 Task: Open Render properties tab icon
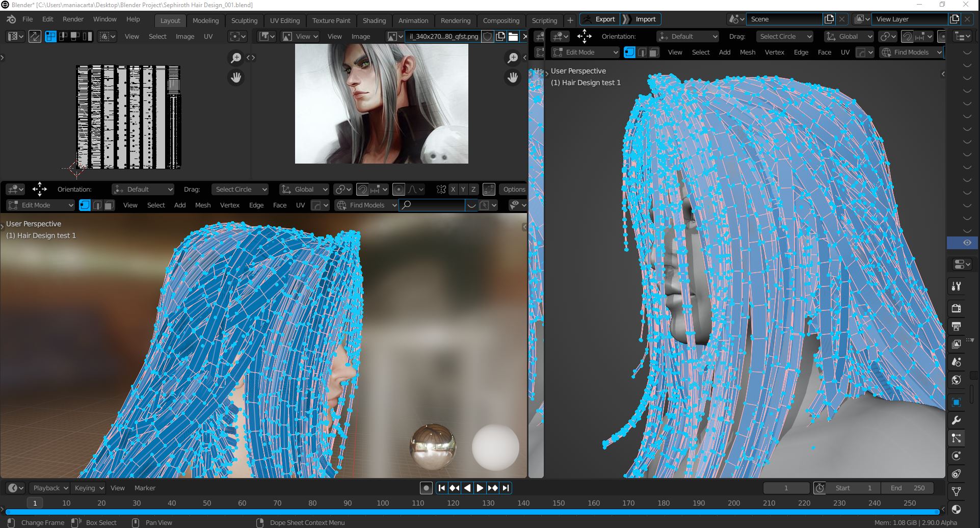956,308
